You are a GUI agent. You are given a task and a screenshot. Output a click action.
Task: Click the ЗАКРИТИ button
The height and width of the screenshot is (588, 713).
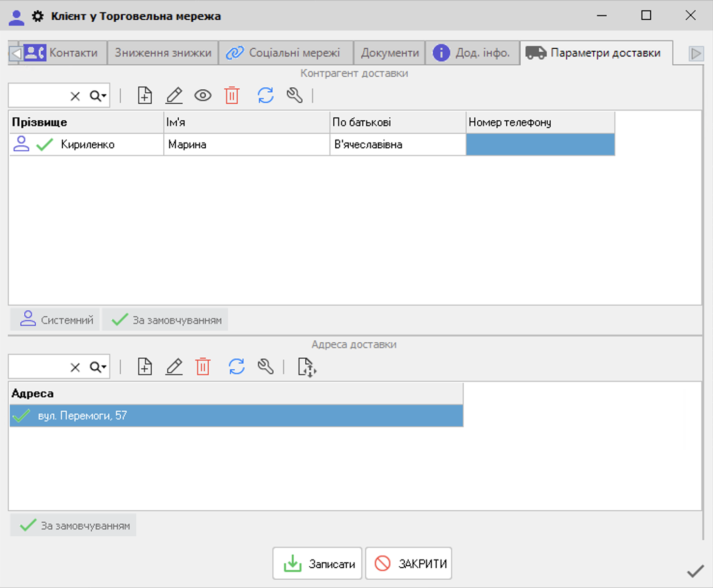(x=409, y=563)
